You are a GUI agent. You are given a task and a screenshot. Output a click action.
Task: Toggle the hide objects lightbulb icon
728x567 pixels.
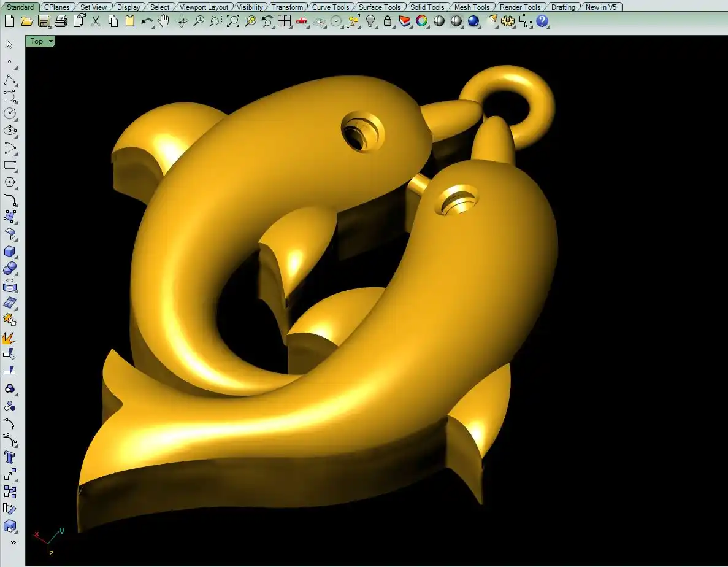[370, 21]
